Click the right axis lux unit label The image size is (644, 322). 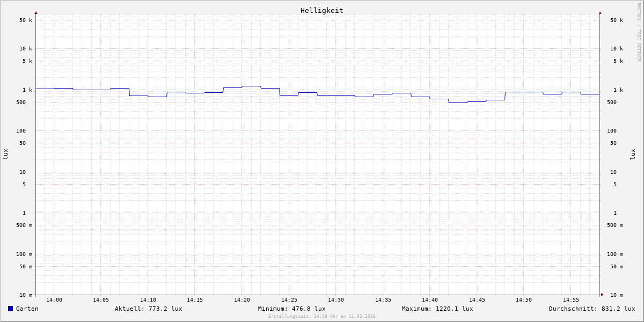(633, 155)
